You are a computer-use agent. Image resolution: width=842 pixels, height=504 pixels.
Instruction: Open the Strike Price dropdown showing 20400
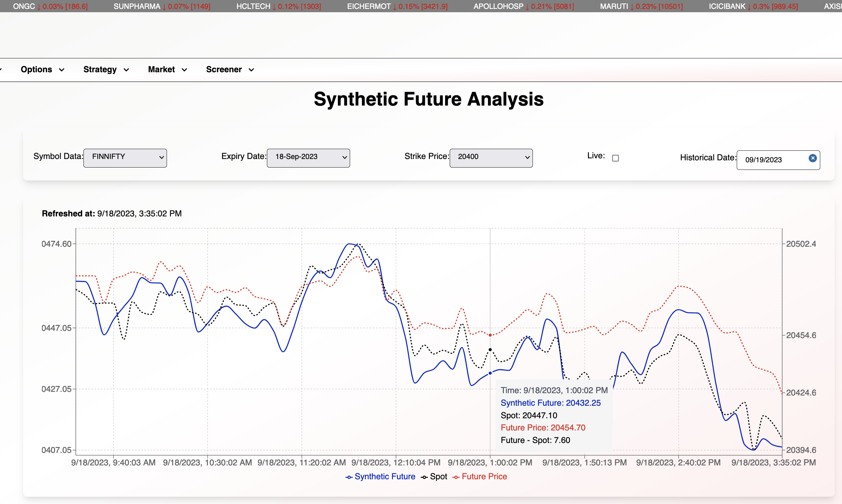[491, 158]
